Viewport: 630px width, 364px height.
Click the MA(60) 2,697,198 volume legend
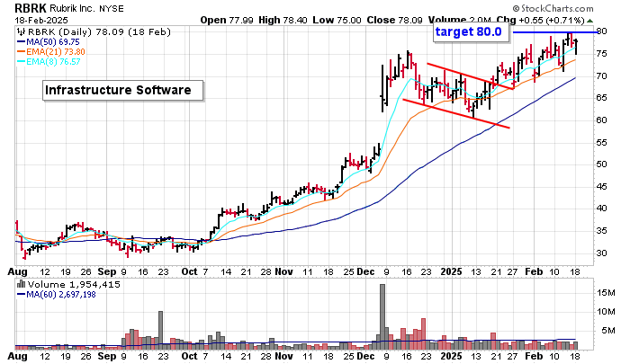point(57,295)
